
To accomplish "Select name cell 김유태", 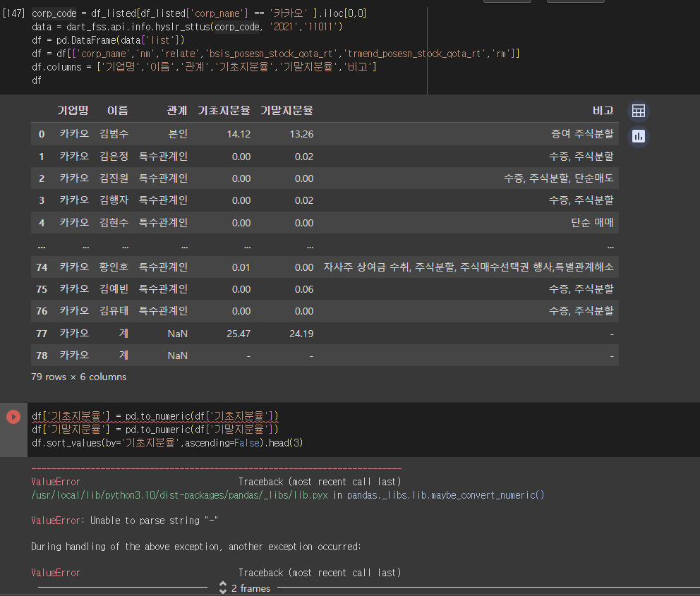I will pos(114,311).
